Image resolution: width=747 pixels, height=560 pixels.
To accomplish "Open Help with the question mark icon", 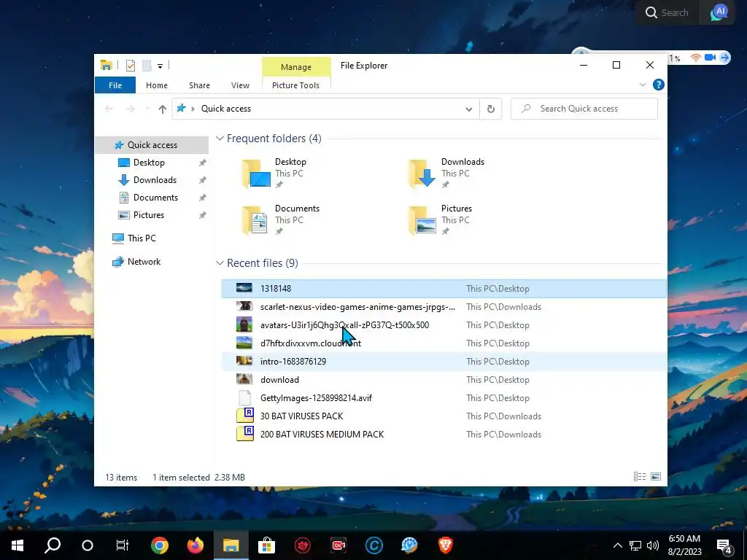I will point(659,85).
